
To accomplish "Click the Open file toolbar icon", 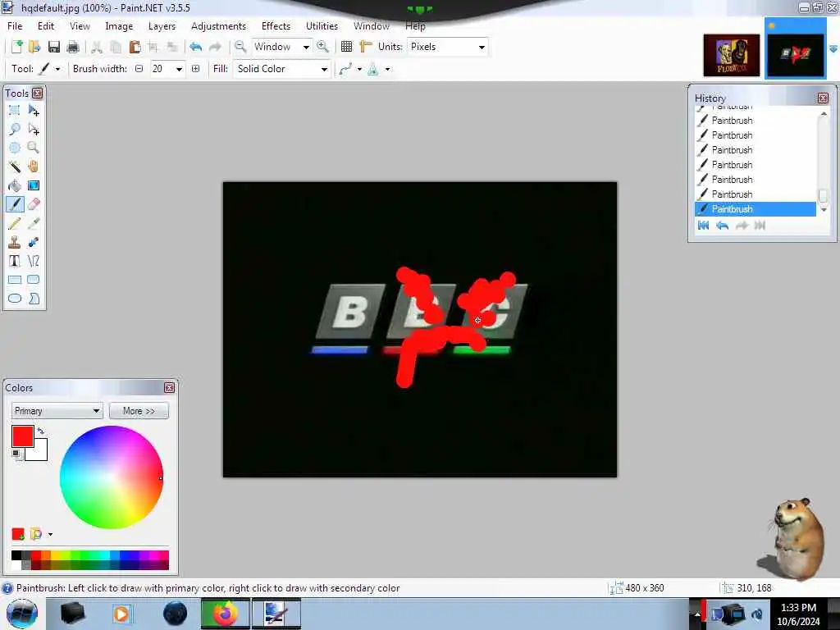I will 34,47.
